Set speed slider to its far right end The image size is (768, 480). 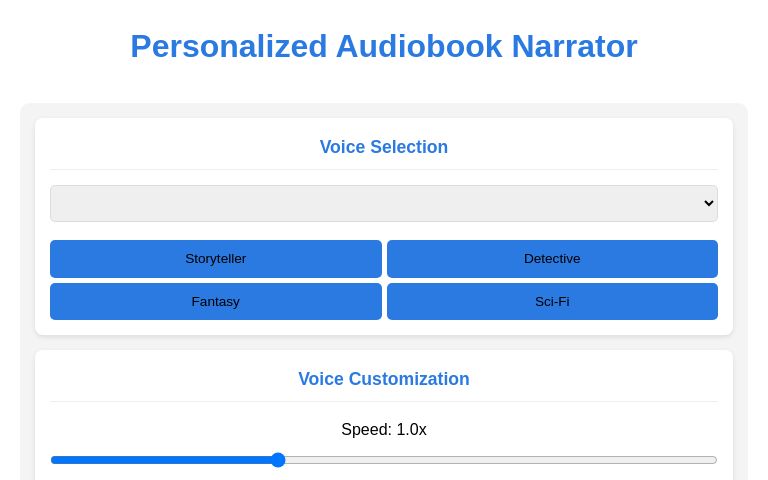click(x=716, y=460)
